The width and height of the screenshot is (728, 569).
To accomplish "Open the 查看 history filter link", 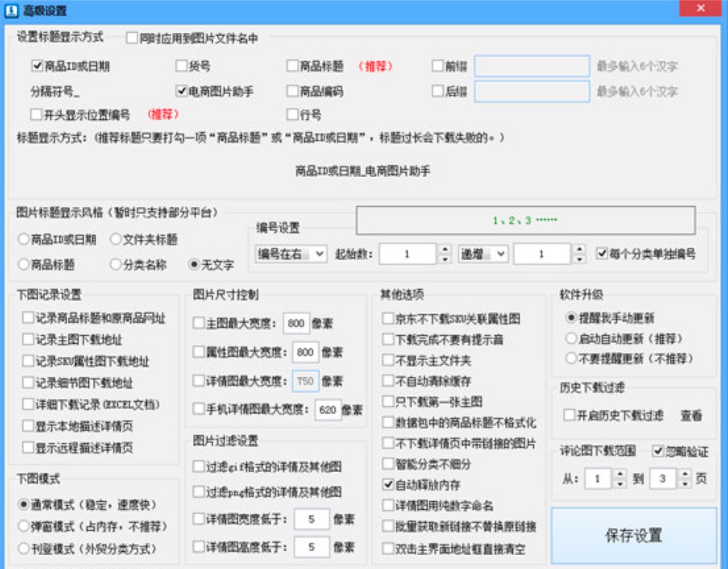I will [x=691, y=416].
